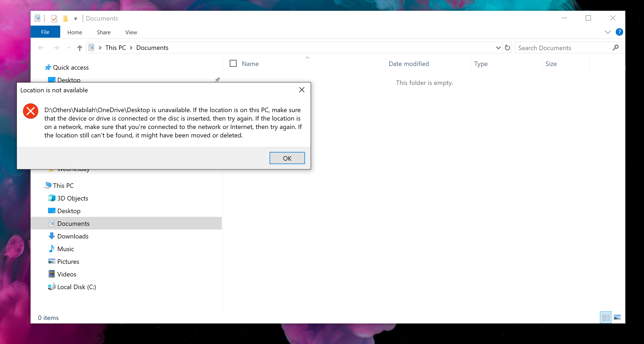The image size is (644, 344).
Task: Expand the ribbon with chevron
Action: [x=608, y=32]
